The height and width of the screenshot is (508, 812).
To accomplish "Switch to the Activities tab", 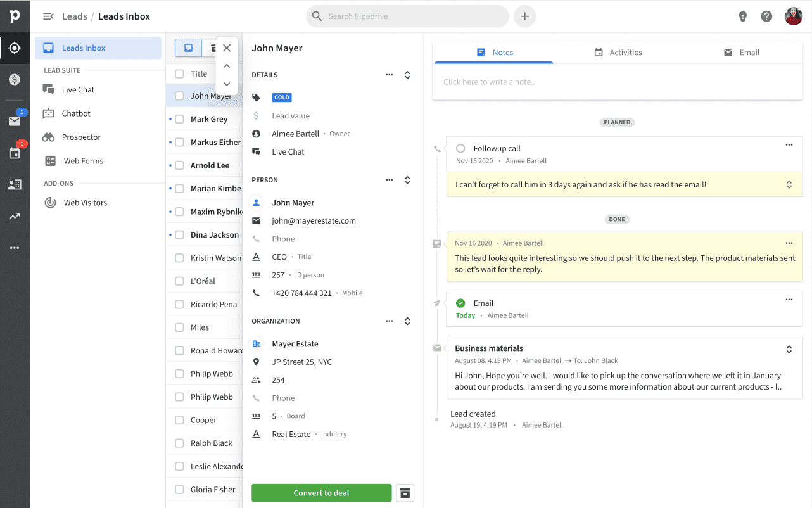I will pos(618,53).
